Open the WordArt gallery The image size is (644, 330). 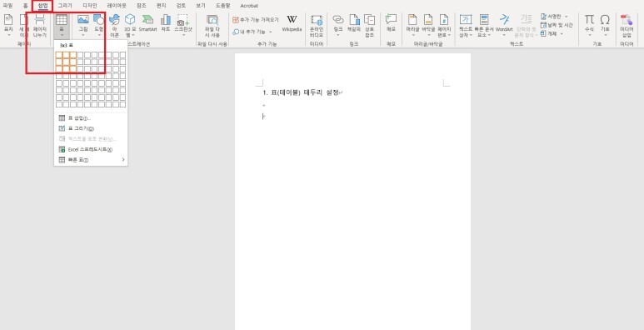(504, 25)
